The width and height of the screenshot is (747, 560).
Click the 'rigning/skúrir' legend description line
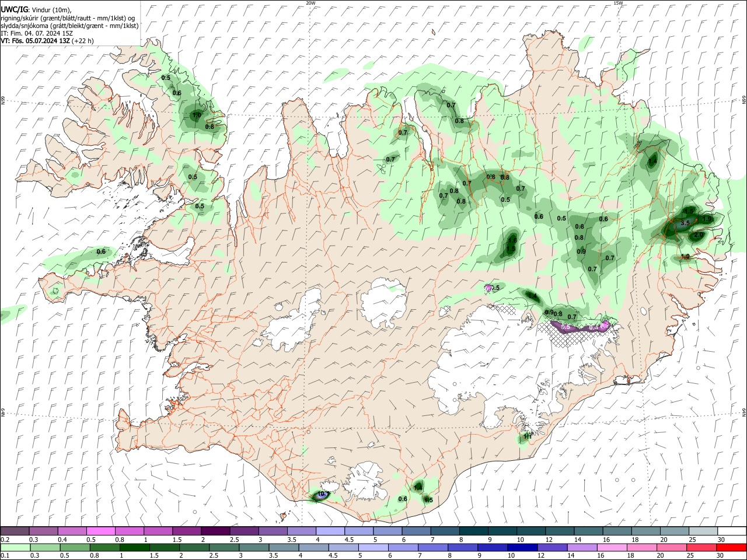(x=68, y=18)
